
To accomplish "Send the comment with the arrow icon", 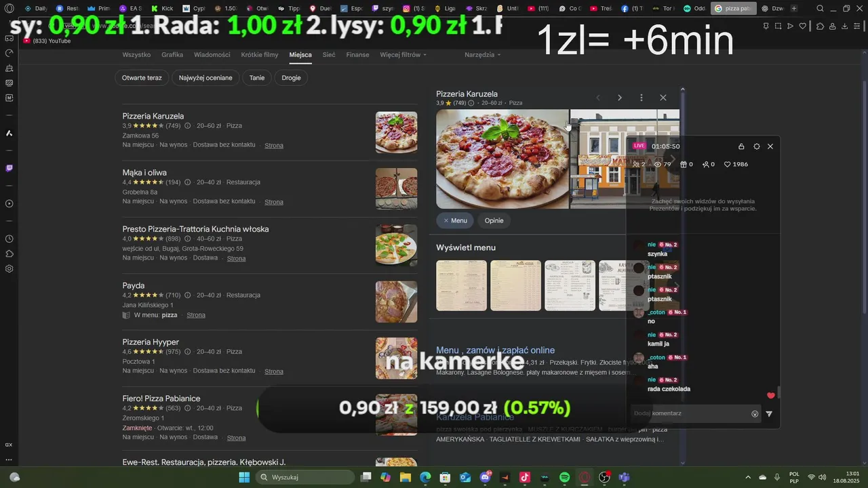I will [769, 413].
